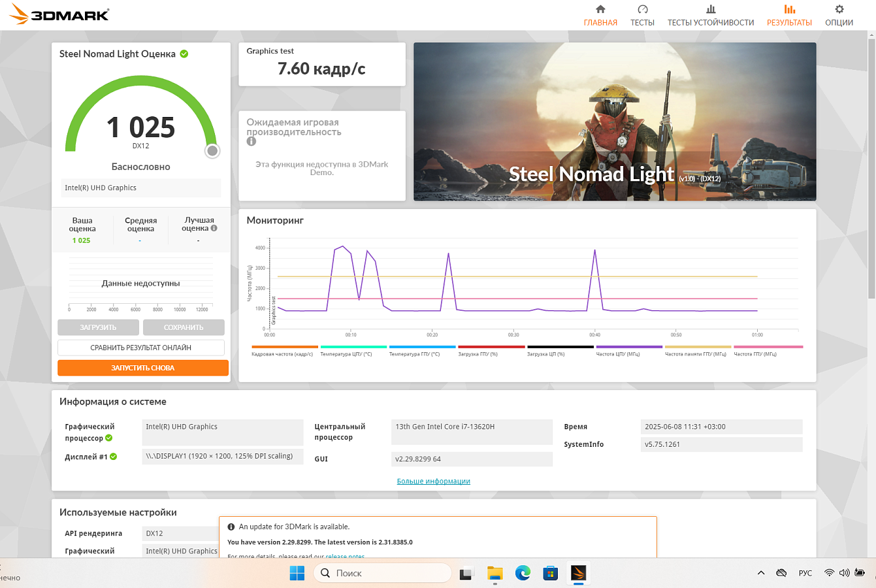Image resolution: width=876 pixels, height=588 pixels.
Task: Toggle Температура ЦПУ green legend swatch
Action: point(353,347)
